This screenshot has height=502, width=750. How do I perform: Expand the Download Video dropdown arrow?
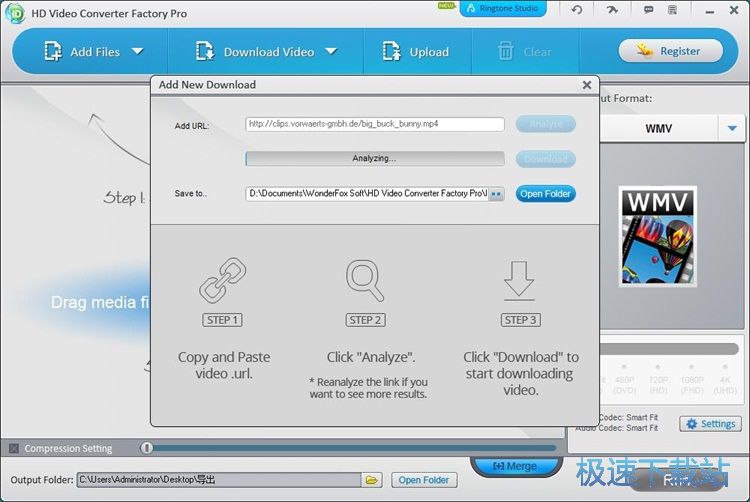tap(331, 51)
